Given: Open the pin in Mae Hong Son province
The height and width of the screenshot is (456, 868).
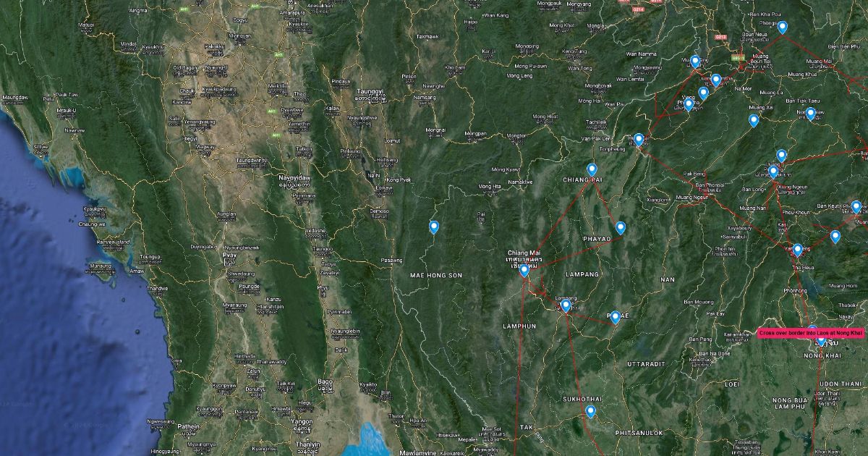Looking at the screenshot, I should [x=434, y=227].
